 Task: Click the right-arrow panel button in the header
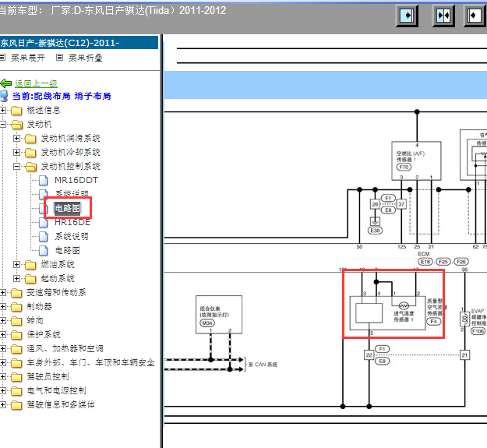tap(407, 16)
